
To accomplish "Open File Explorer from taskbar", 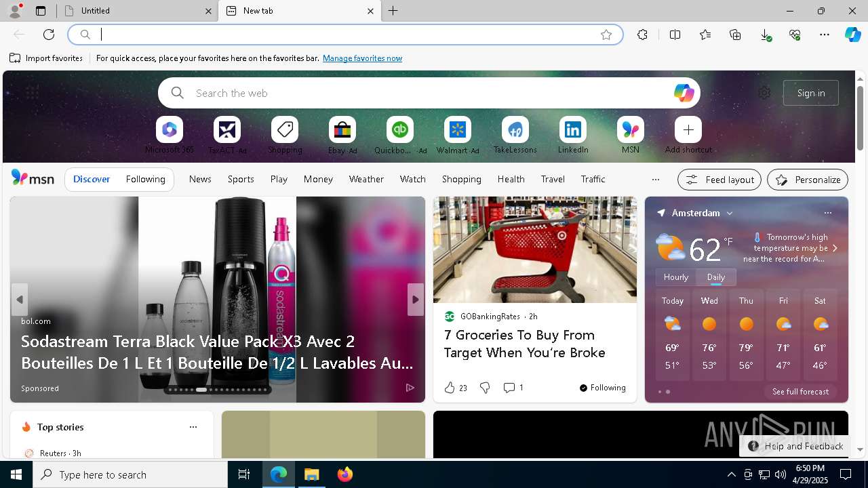I will [312, 474].
